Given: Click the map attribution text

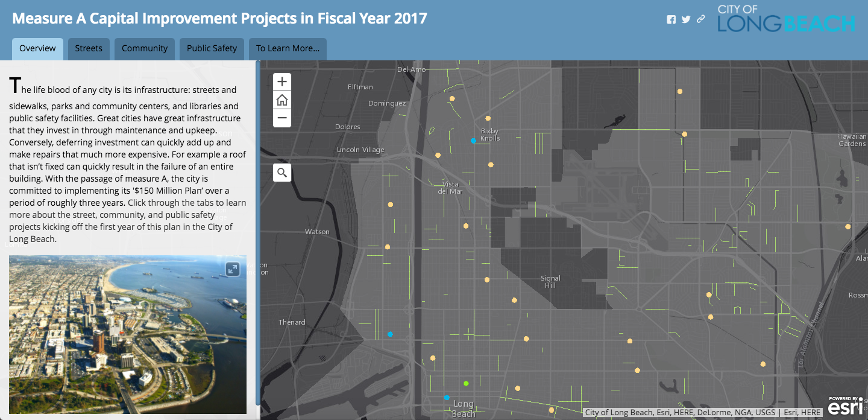Looking at the screenshot, I should tap(703, 413).
